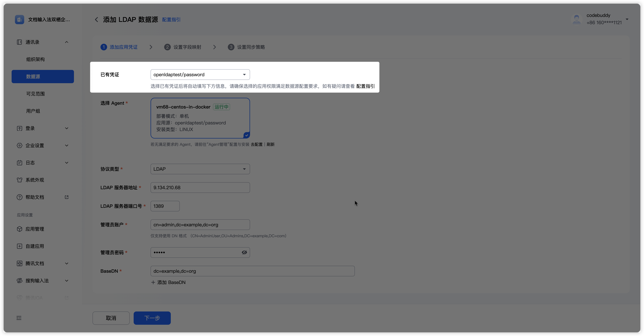
Task: Open 可见范围 sidebar item
Action: point(35,94)
